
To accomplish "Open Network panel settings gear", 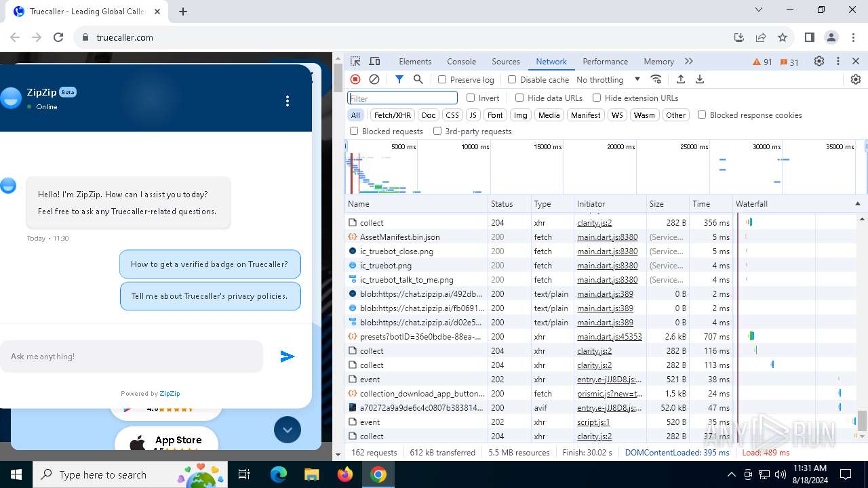I will tap(856, 79).
